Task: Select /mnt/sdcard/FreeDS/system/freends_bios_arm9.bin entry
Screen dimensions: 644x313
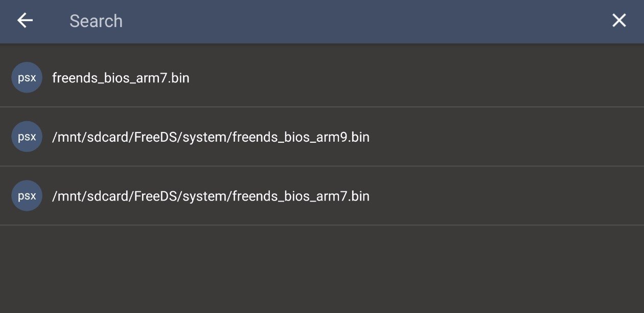Action: [322, 137]
